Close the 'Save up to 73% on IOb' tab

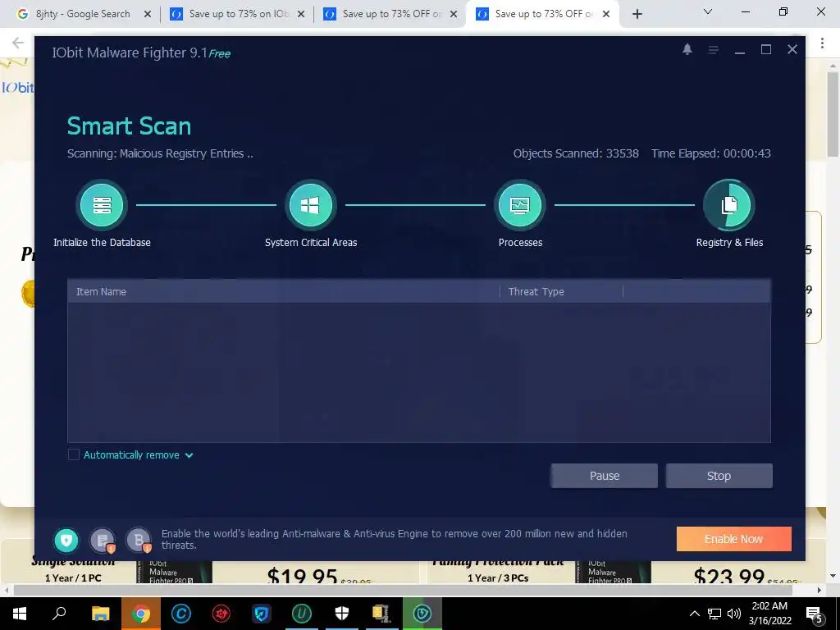point(301,15)
